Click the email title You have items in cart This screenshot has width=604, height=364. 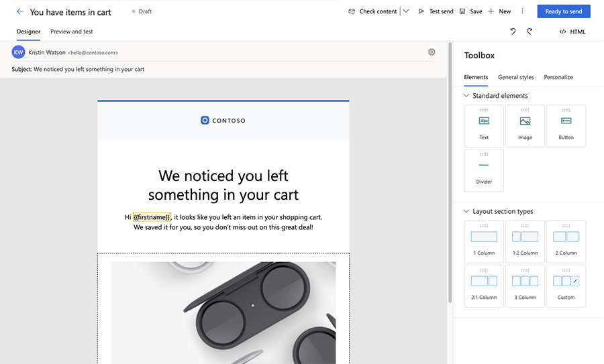pyautogui.click(x=70, y=12)
